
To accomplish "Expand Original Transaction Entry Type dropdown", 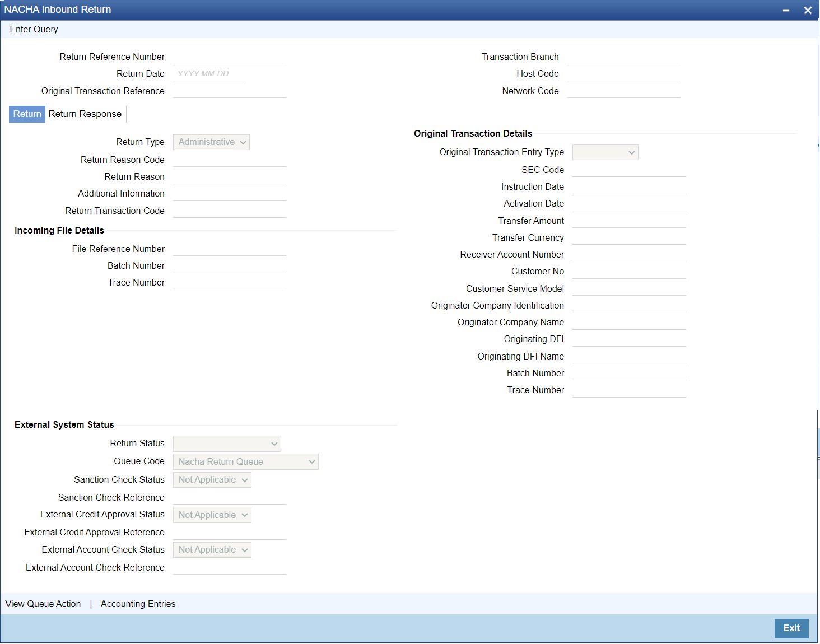I will [605, 152].
